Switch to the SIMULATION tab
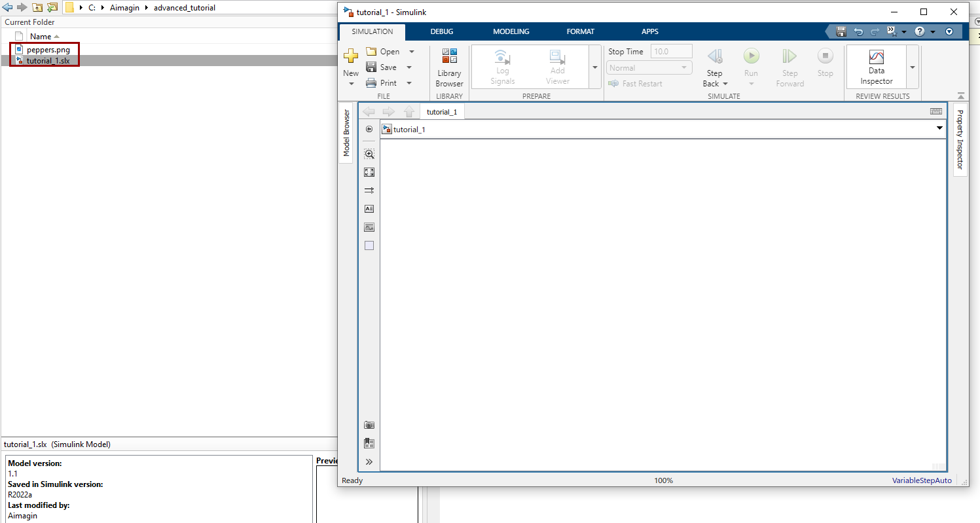The height and width of the screenshot is (523, 980). (372, 31)
